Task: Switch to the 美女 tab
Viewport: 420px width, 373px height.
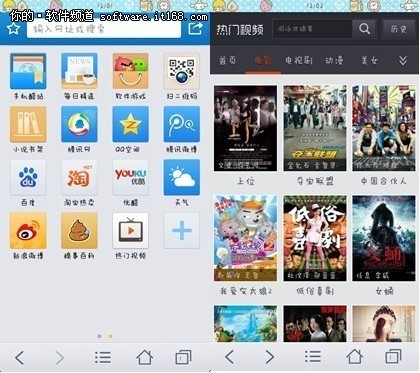Action: click(x=370, y=60)
